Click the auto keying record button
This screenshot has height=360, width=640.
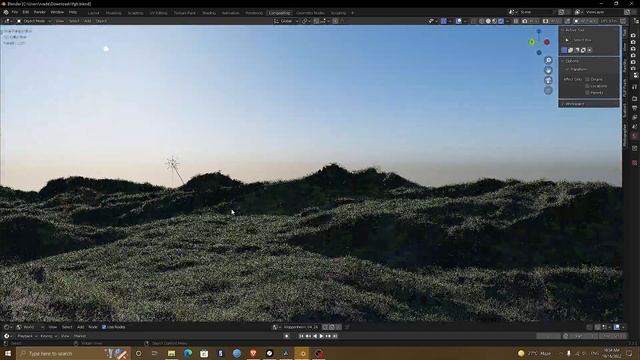click(x=287, y=336)
